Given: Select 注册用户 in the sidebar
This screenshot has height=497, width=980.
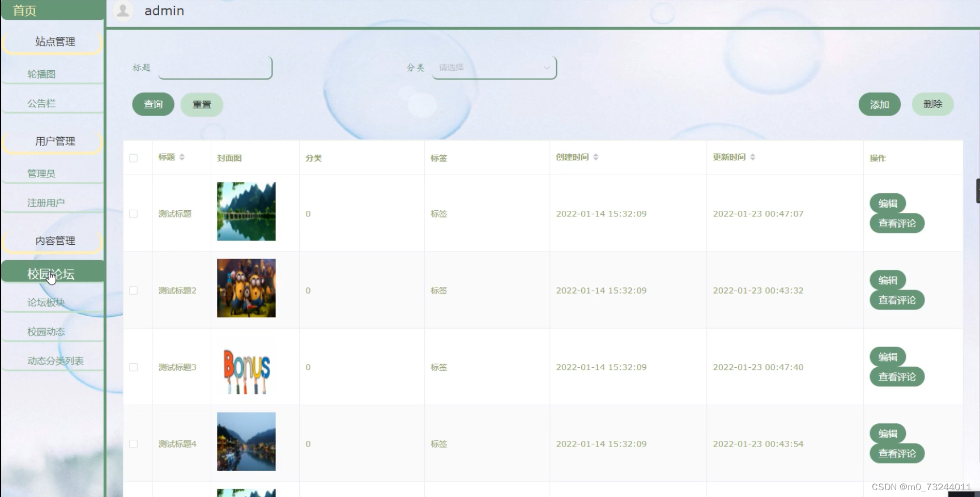Looking at the screenshot, I should tap(53, 203).
